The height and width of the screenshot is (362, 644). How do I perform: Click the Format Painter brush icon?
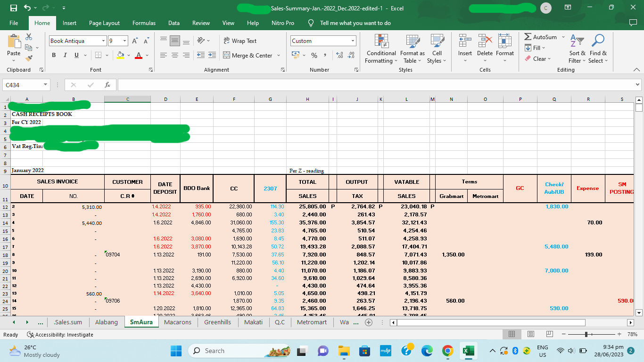pos(29,58)
